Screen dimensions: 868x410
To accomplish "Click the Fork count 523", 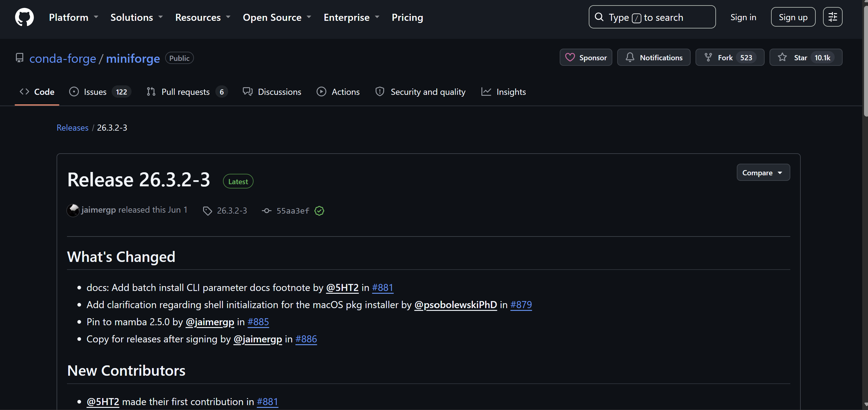I will tap(746, 58).
